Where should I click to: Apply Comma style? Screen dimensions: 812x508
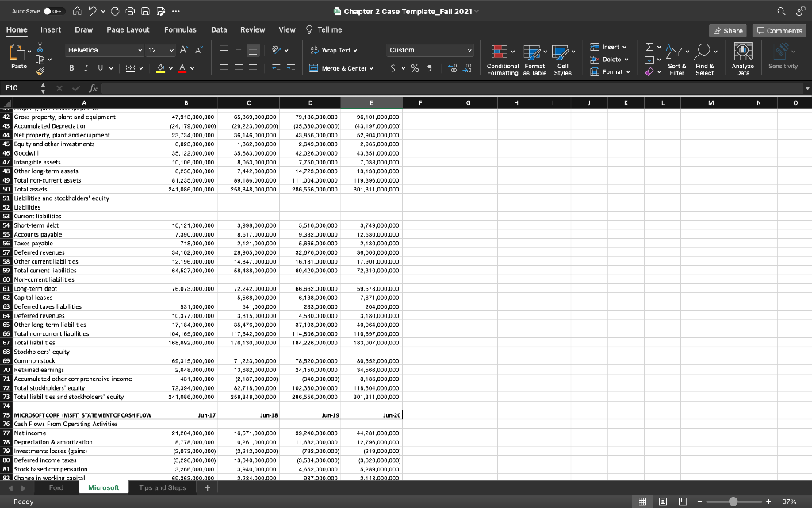click(429, 68)
